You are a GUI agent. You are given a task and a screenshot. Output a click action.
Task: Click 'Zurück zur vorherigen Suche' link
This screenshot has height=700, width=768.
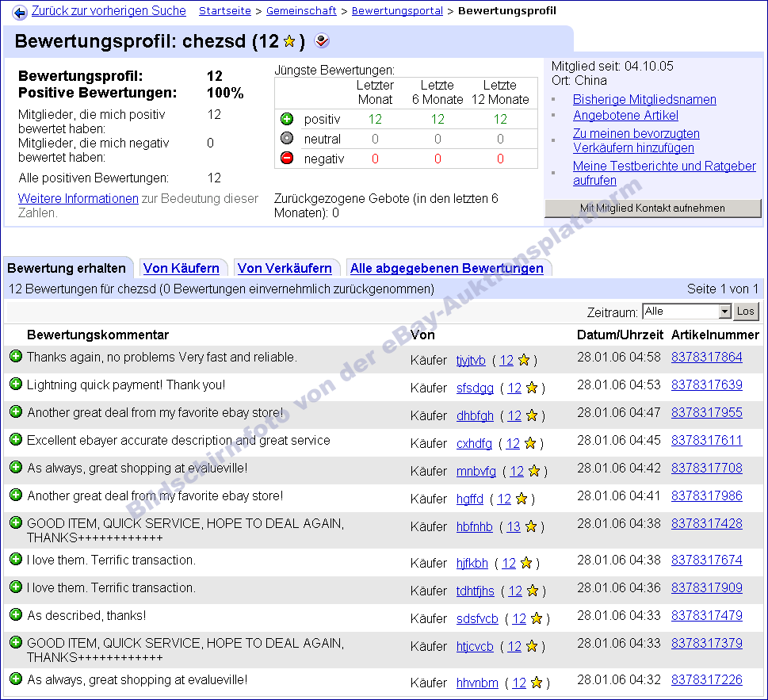click(109, 11)
